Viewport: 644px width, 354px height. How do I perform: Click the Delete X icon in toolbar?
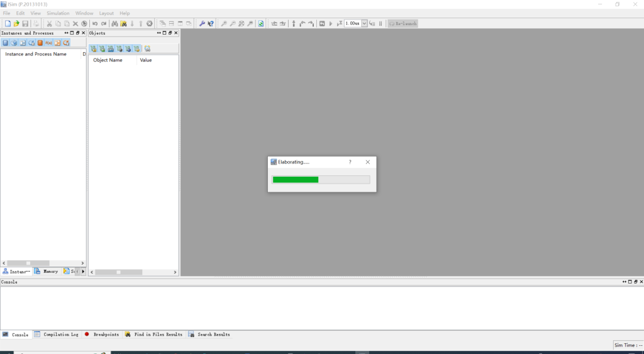point(75,24)
